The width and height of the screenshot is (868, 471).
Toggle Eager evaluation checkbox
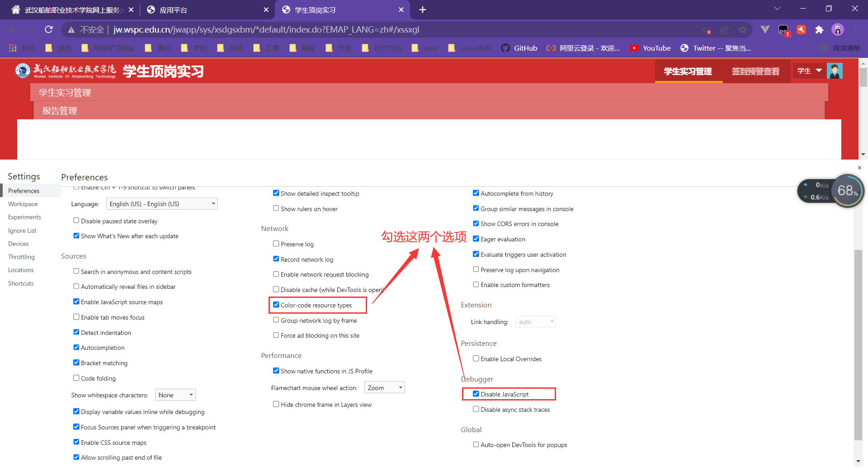pos(476,239)
